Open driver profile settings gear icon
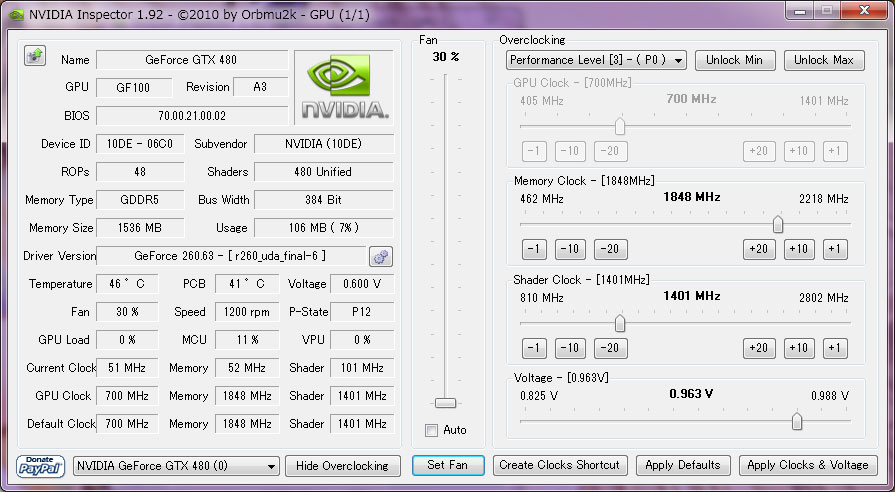This screenshot has width=895, height=492. 381,257
